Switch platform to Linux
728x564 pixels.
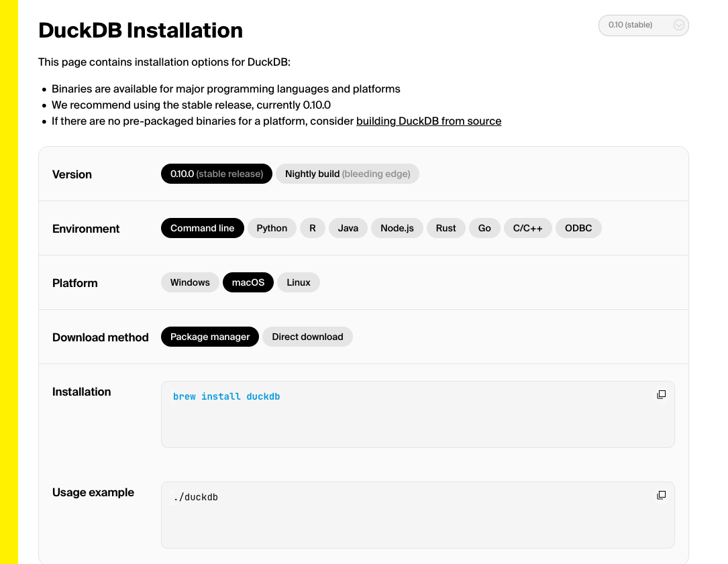point(298,282)
